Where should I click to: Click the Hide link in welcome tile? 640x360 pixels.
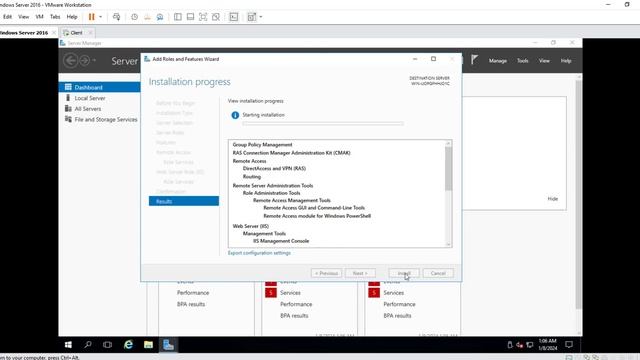tap(553, 199)
